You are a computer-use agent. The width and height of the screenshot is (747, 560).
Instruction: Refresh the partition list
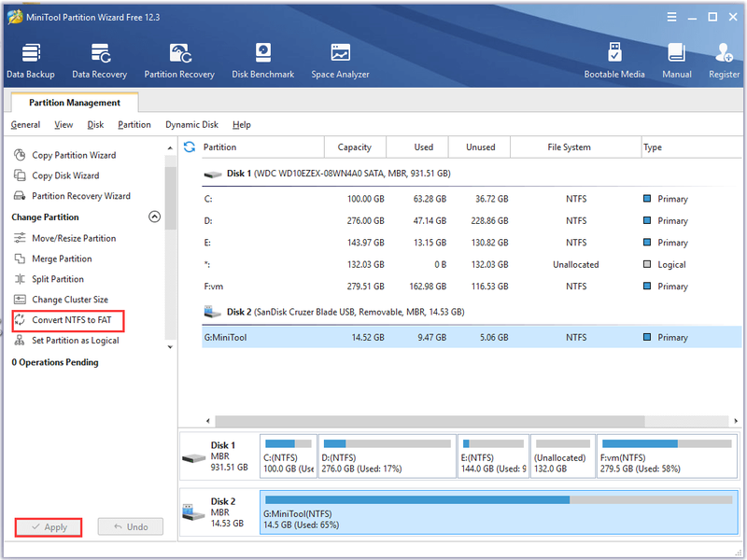tap(190, 147)
